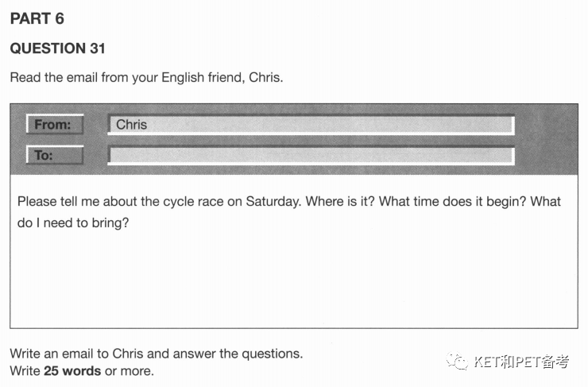The image size is (588, 387).
Task: Click the word 'Saturday' in the email
Action: pos(273,202)
